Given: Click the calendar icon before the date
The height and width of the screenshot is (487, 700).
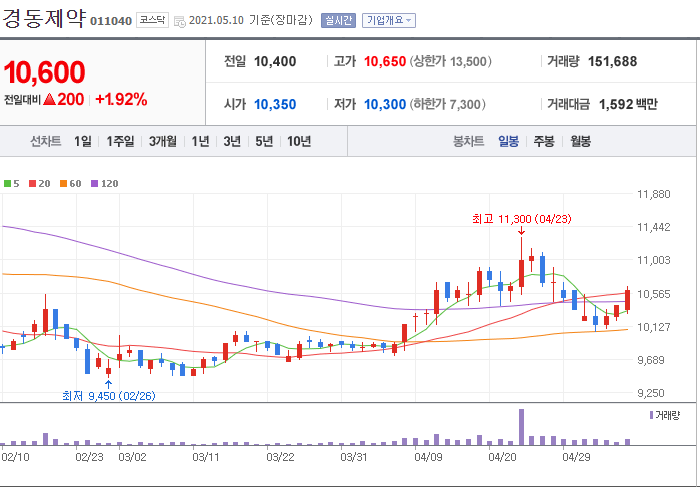Looking at the screenshot, I should [x=179, y=21].
